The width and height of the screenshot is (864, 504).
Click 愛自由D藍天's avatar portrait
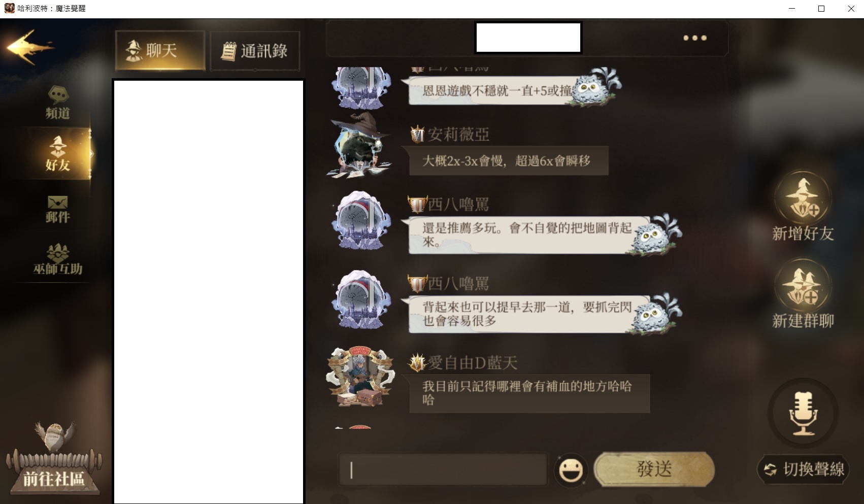coord(361,376)
